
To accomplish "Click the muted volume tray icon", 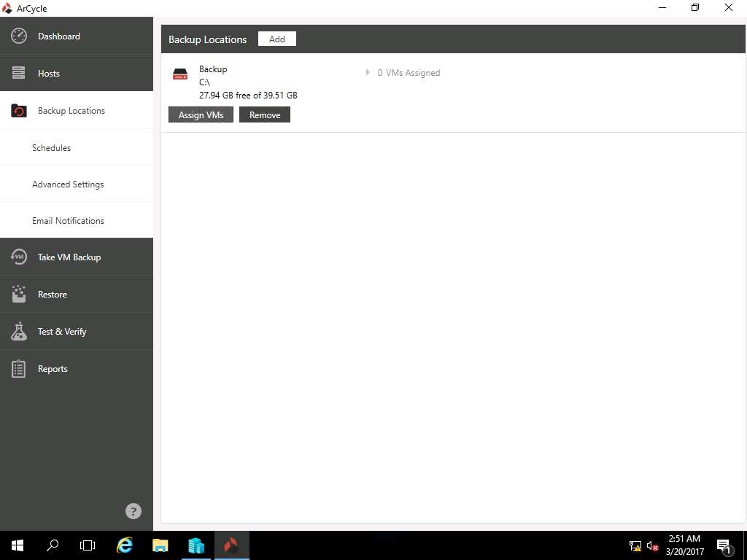I will (652, 545).
